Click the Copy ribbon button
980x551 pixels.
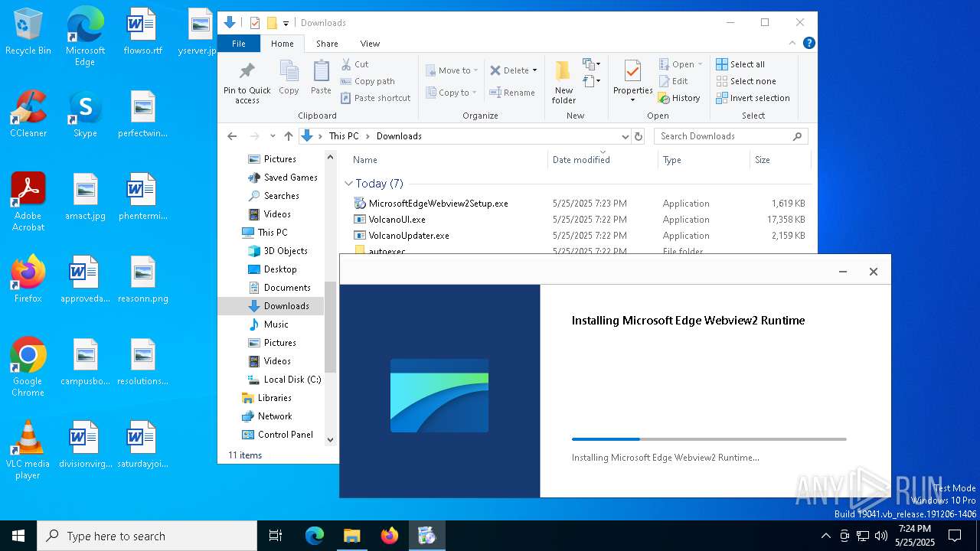coord(289,77)
